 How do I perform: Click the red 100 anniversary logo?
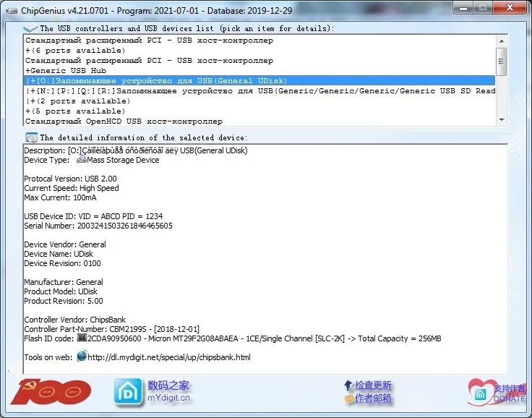[x=51, y=391]
